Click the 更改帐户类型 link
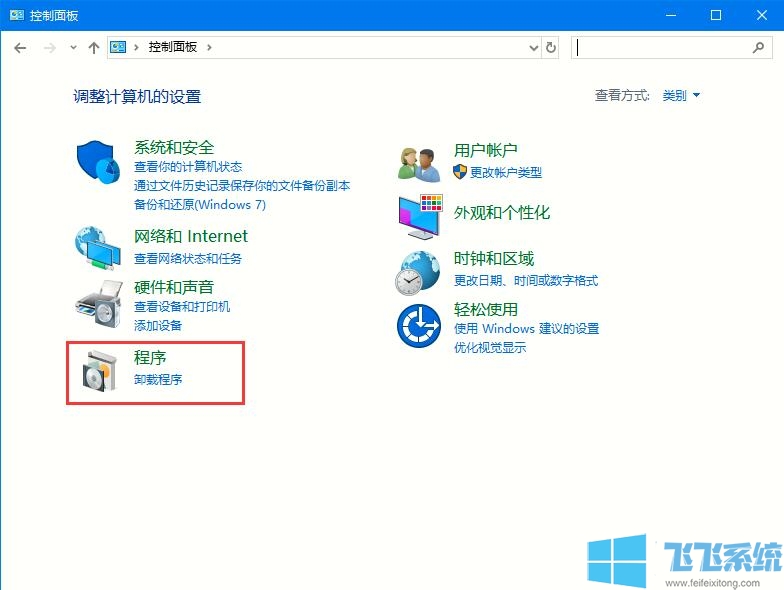This screenshot has height=590, width=784. pos(505,172)
